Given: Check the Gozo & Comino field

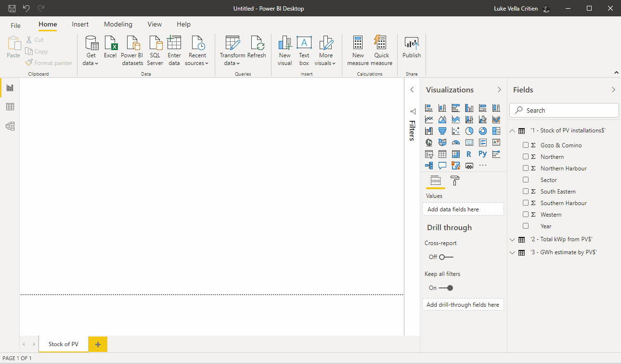Looking at the screenshot, I should pos(526,145).
